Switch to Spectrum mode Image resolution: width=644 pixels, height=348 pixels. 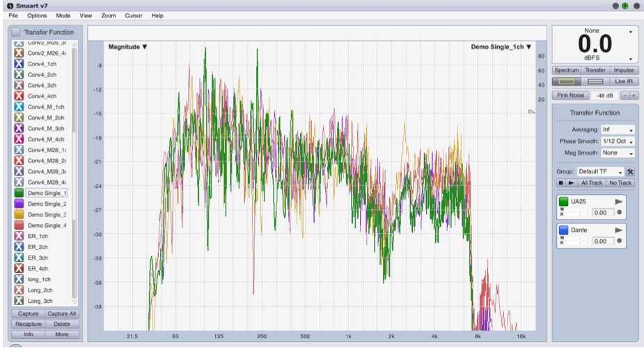click(x=567, y=70)
